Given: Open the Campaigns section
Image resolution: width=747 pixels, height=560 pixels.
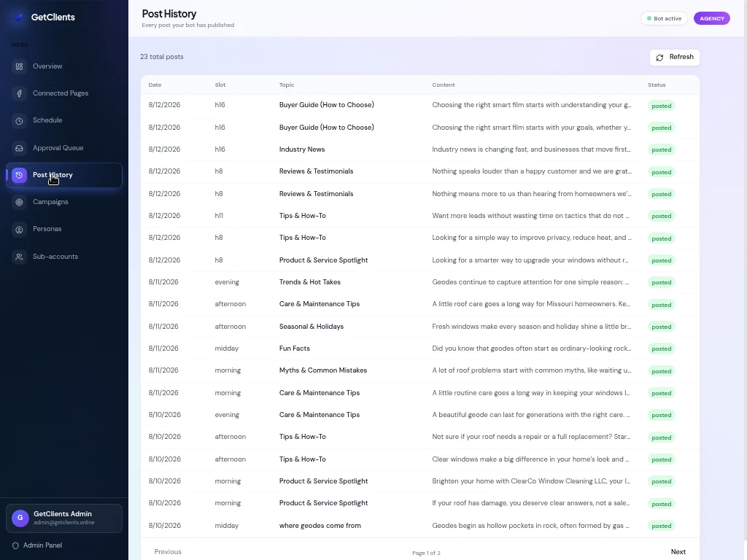Looking at the screenshot, I should (64, 202).
